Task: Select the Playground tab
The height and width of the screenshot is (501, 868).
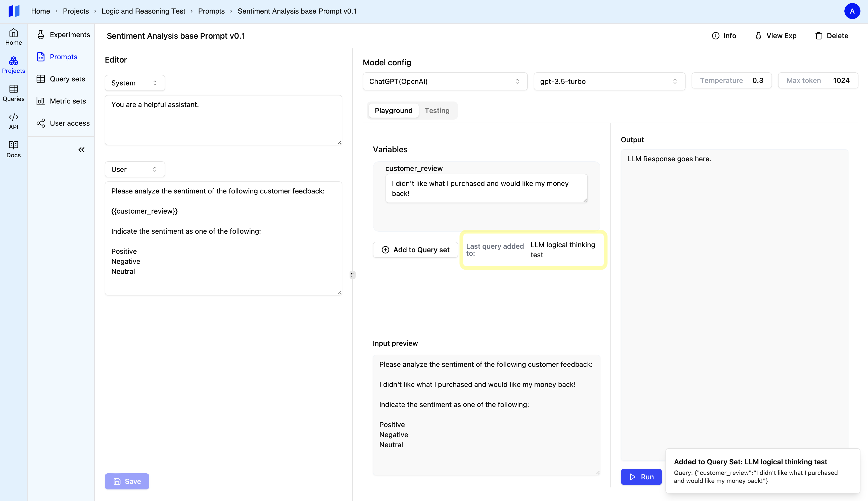Action: 393,111
